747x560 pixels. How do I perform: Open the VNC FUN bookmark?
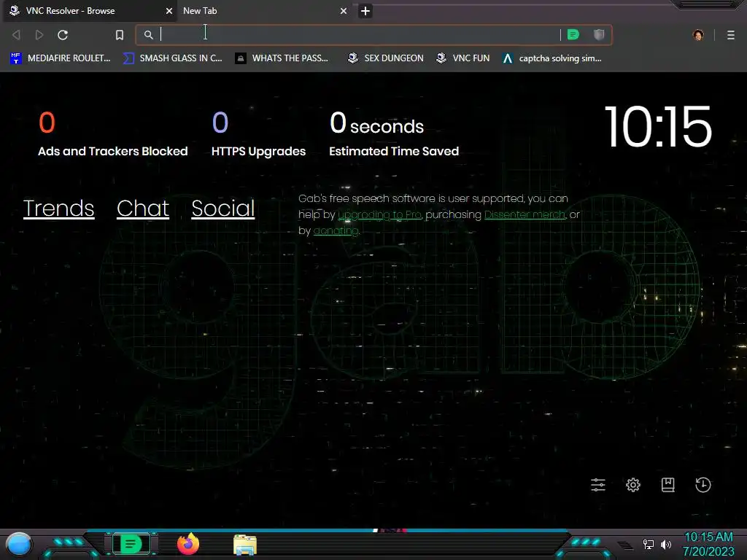[463, 58]
